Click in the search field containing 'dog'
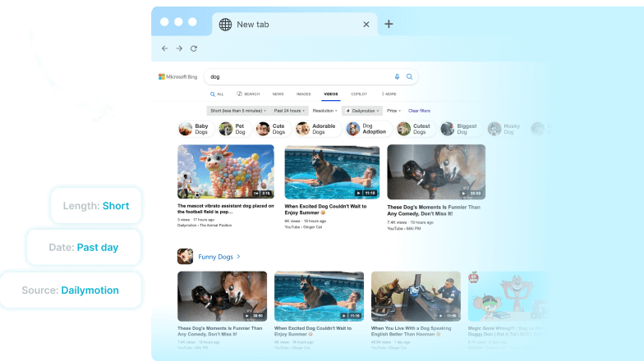644x361 pixels. [296, 76]
